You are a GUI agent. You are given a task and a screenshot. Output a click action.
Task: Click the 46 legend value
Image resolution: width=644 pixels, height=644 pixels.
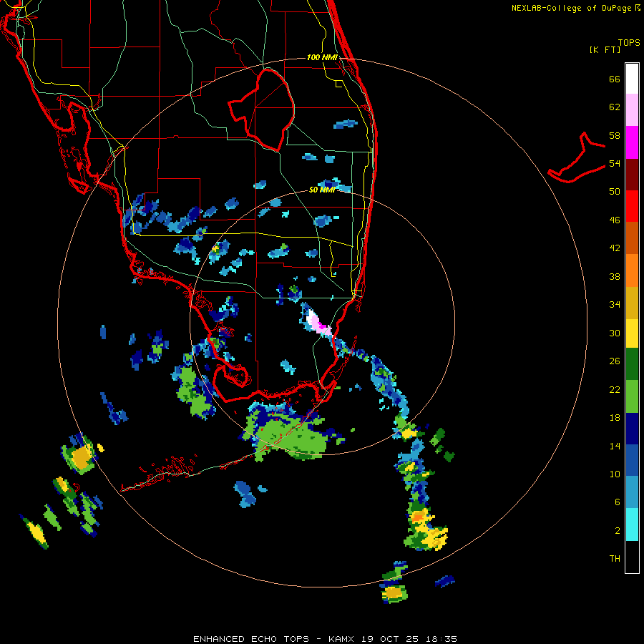tap(615, 220)
